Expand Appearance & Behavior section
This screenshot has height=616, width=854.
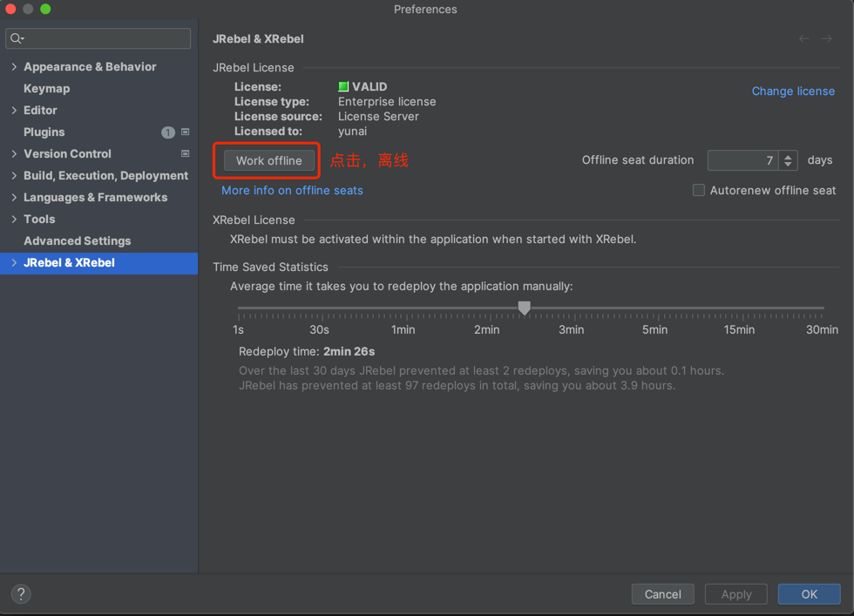tap(14, 67)
